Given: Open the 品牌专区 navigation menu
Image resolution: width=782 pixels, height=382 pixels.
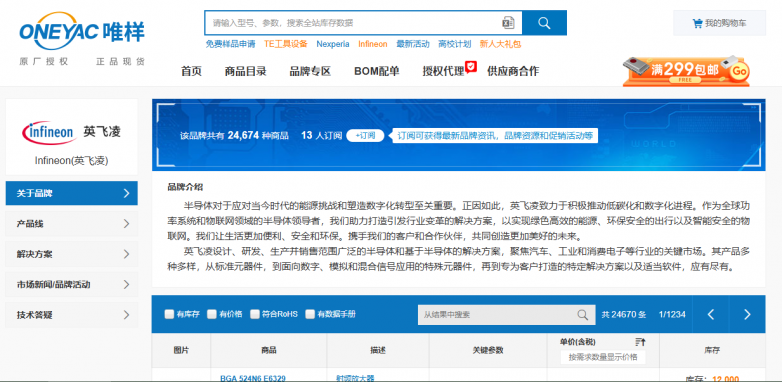Looking at the screenshot, I should coord(310,71).
